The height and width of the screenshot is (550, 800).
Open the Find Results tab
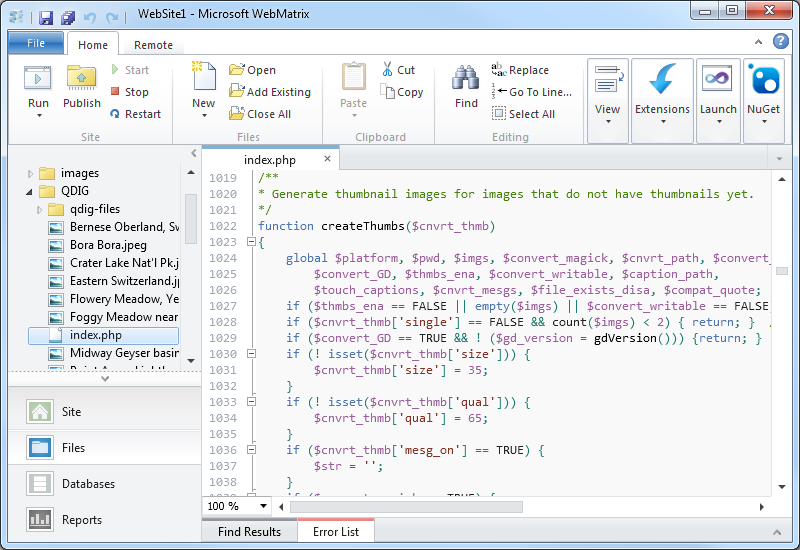[249, 532]
